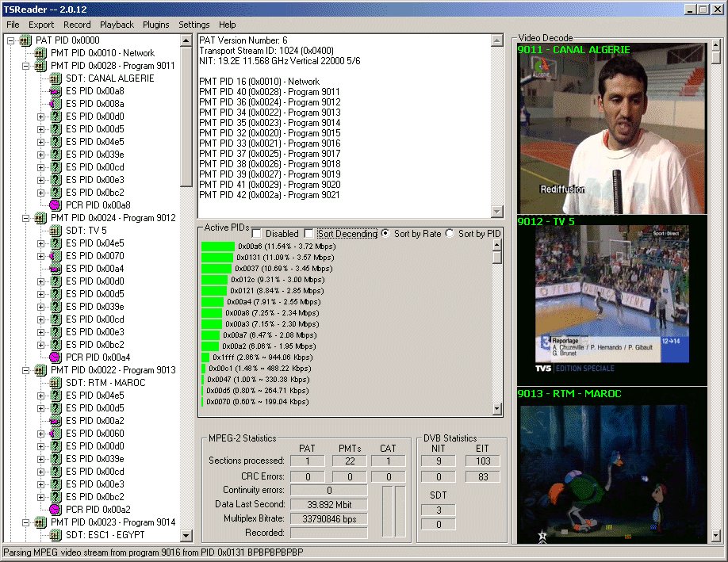Click the Program 9011 PMT icon

pos(40,66)
